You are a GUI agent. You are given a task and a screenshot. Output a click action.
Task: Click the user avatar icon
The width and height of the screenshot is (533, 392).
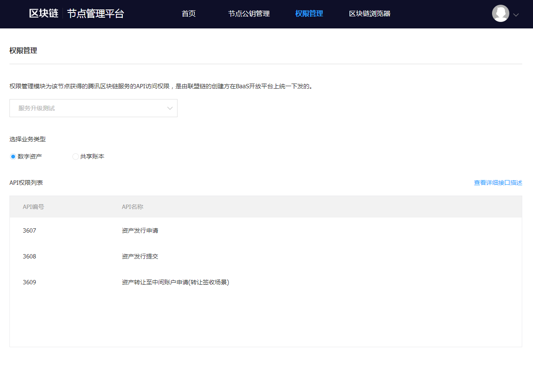pyautogui.click(x=500, y=14)
